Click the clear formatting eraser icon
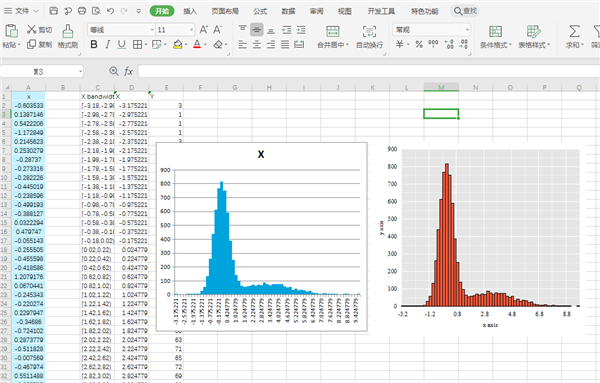This screenshot has height=383, width=600. tap(218, 45)
